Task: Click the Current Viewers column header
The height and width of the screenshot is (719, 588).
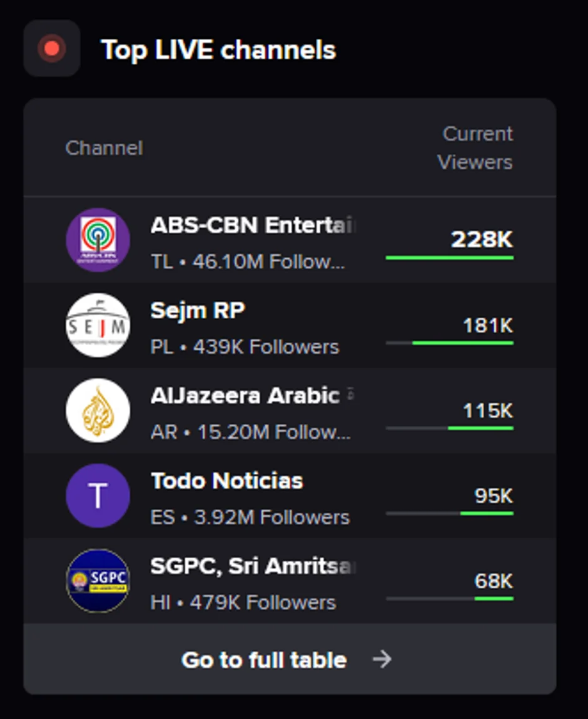Action: tap(475, 148)
